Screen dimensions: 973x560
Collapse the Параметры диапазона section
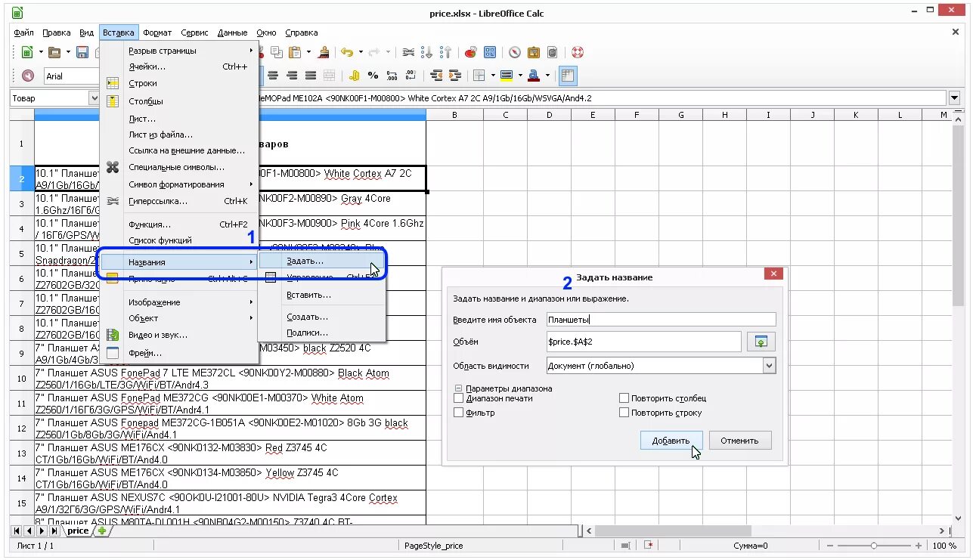tap(458, 388)
